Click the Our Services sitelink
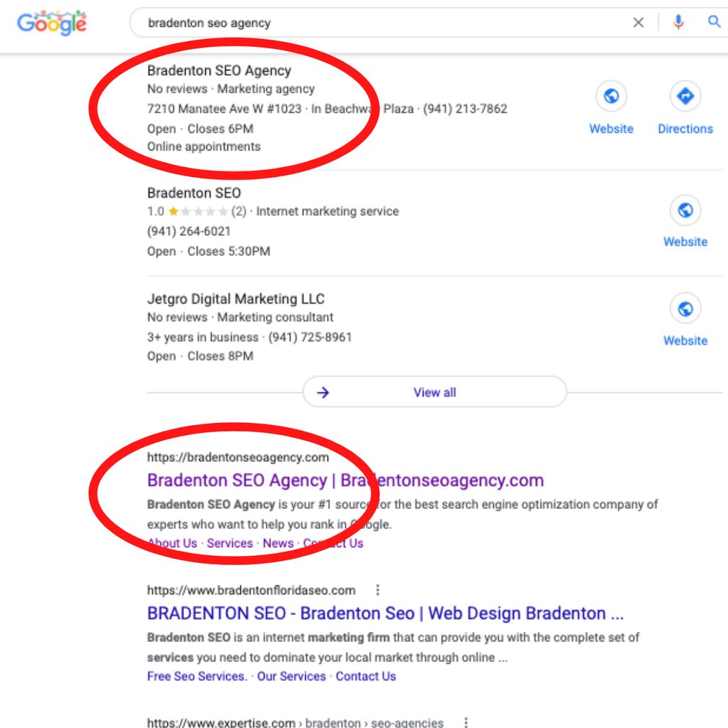The height and width of the screenshot is (728, 728). point(291,676)
